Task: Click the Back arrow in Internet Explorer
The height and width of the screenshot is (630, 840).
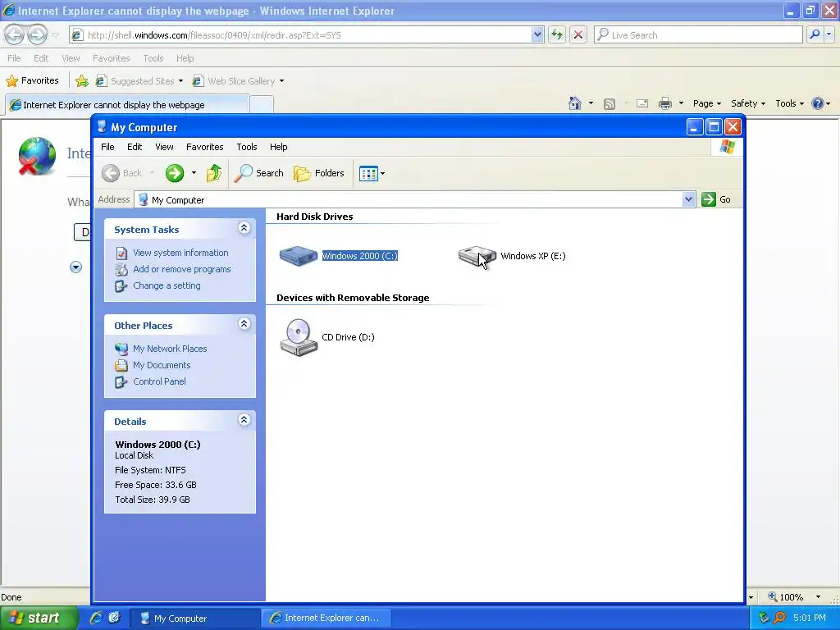Action: click(x=15, y=34)
